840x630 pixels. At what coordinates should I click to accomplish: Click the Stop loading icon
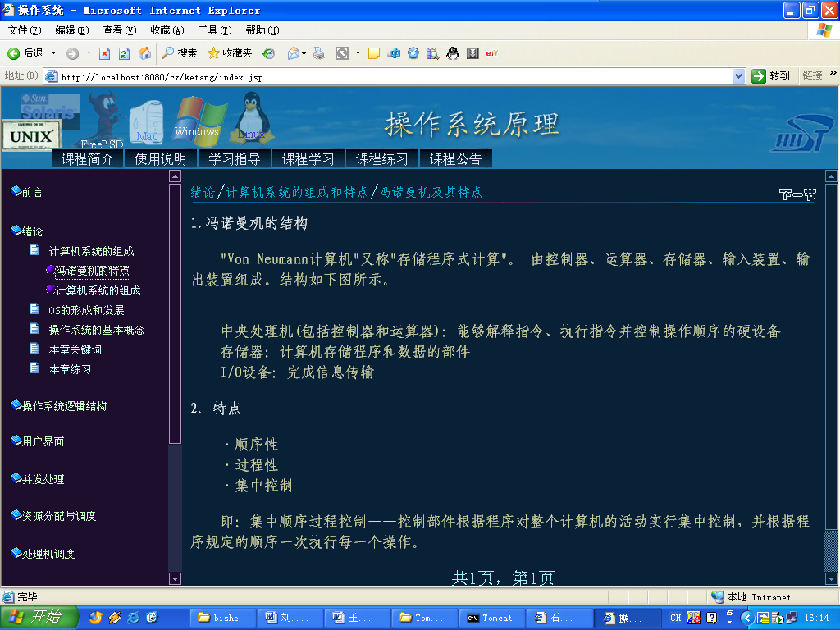[x=104, y=53]
